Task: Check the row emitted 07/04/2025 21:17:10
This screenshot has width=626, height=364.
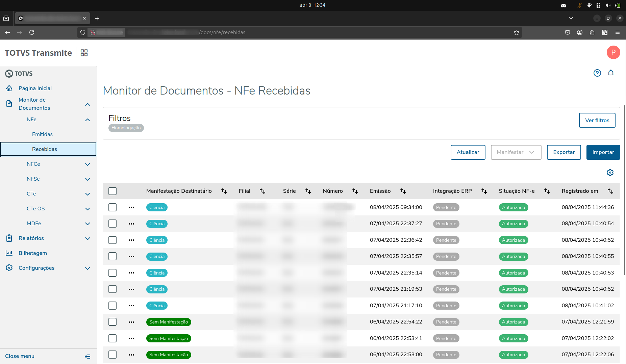Action: tap(112, 306)
